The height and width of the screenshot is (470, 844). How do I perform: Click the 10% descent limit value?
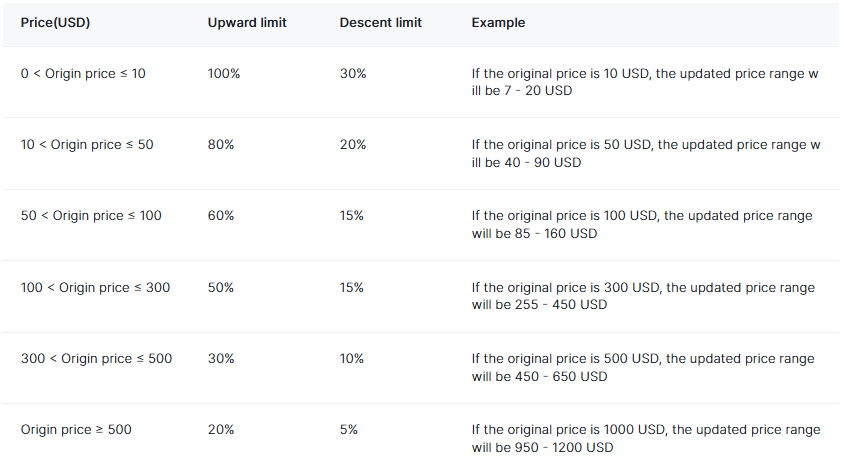(352, 359)
